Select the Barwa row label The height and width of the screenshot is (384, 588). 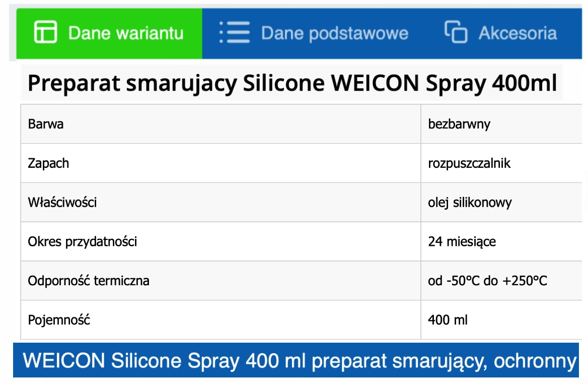coord(46,124)
